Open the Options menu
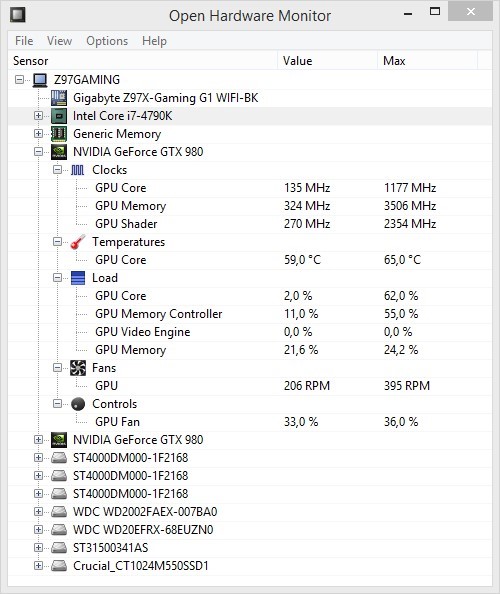Viewport: 500px width, 594px height. coord(107,41)
